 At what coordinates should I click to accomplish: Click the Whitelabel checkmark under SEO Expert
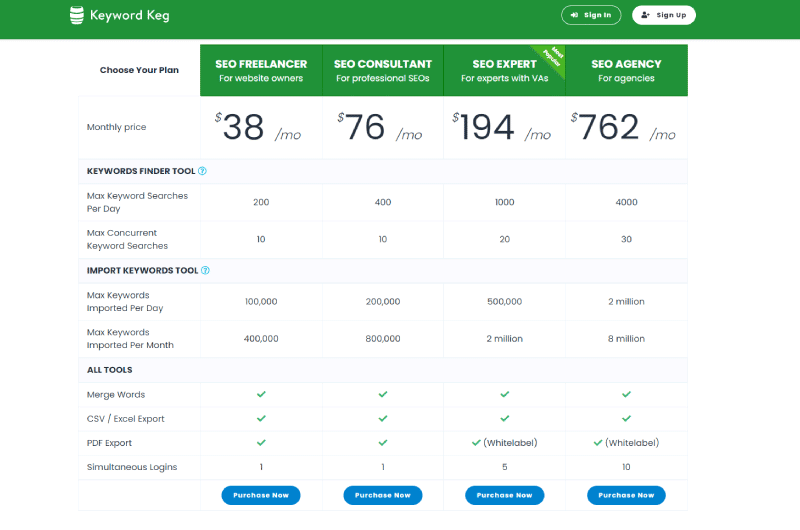[476, 443]
